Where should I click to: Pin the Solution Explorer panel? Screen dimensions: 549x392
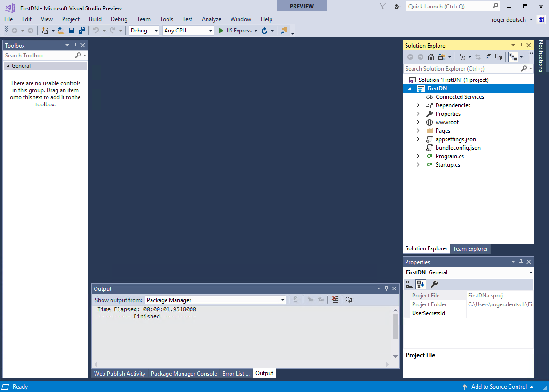coord(521,45)
